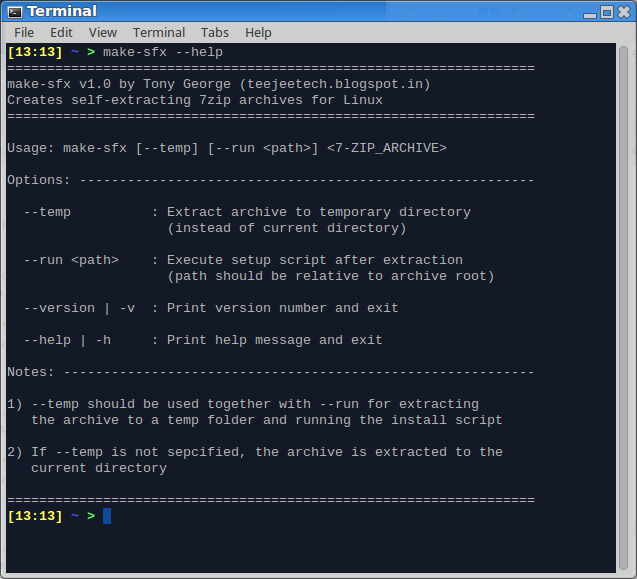
Task: Click the top '[13:13]' timestamp prompt
Action: point(35,52)
